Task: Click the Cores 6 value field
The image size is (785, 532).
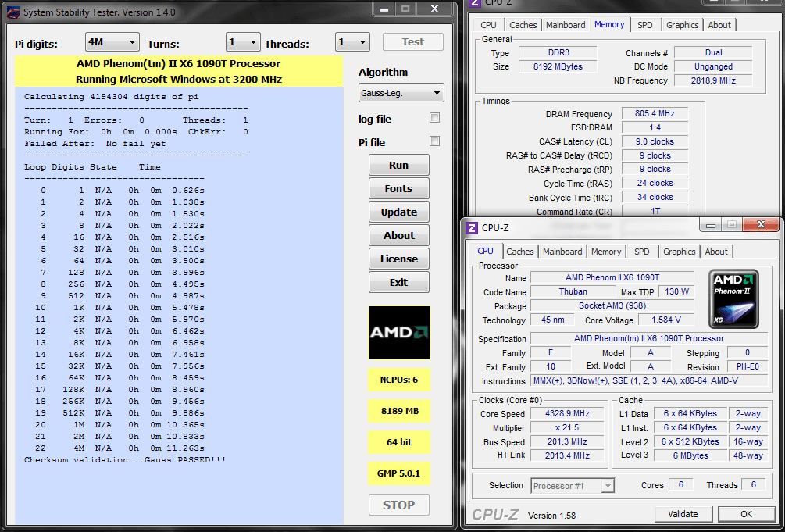Action: tap(681, 484)
